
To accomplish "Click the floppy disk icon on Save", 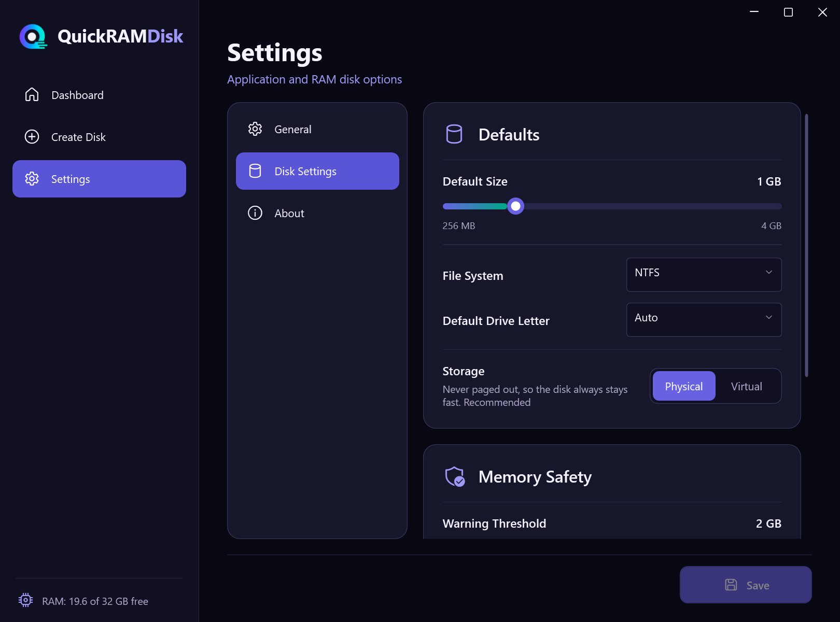I will coord(731,585).
